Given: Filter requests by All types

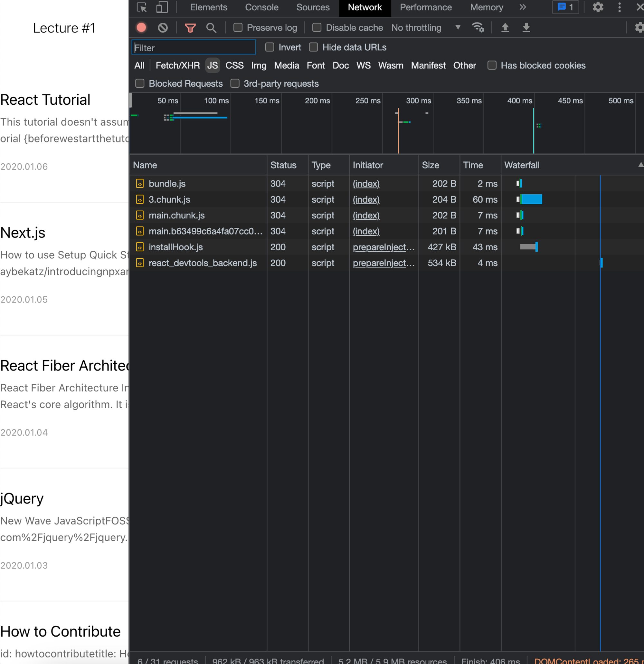Looking at the screenshot, I should (x=139, y=65).
